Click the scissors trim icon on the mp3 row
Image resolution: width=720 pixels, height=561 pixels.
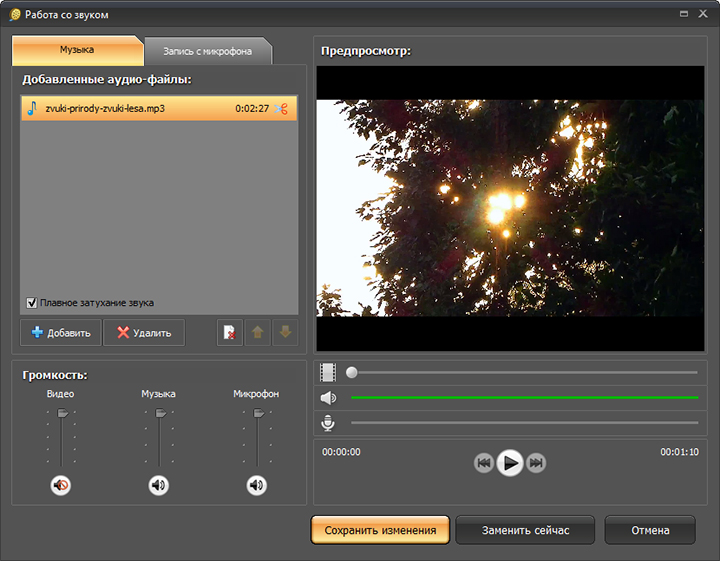[281, 109]
